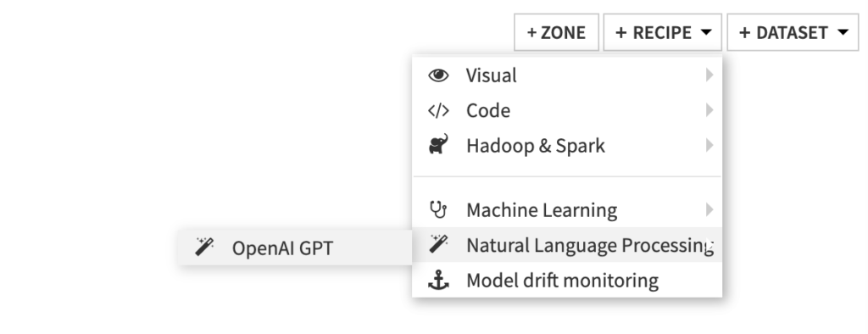Click the stethoscope Machine Learning icon
The image size is (868, 334).
[x=438, y=209]
